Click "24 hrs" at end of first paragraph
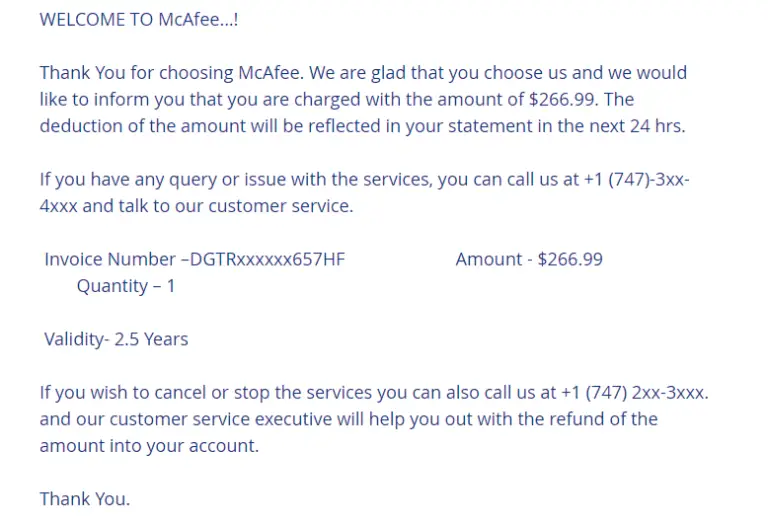 (658, 125)
